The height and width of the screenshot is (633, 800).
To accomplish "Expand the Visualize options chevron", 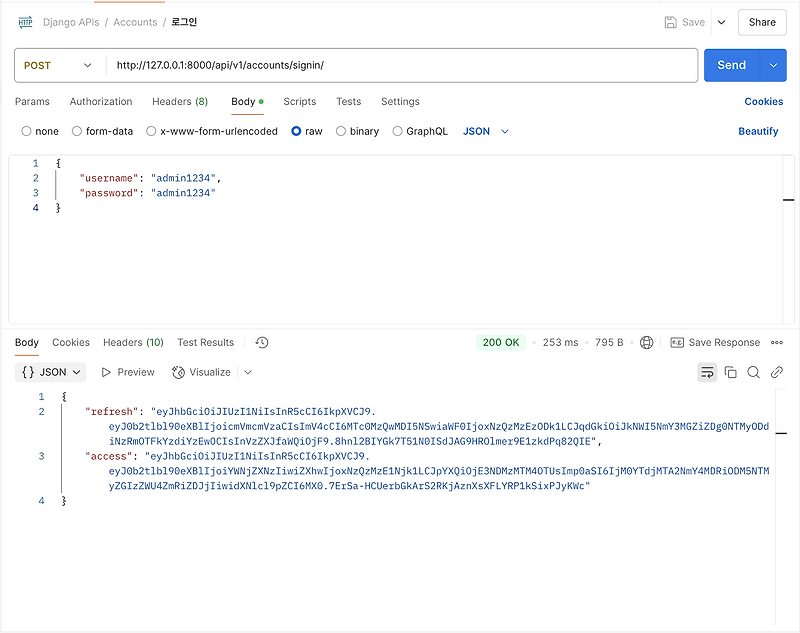I will pyautogui.click(x=248, y=372).
